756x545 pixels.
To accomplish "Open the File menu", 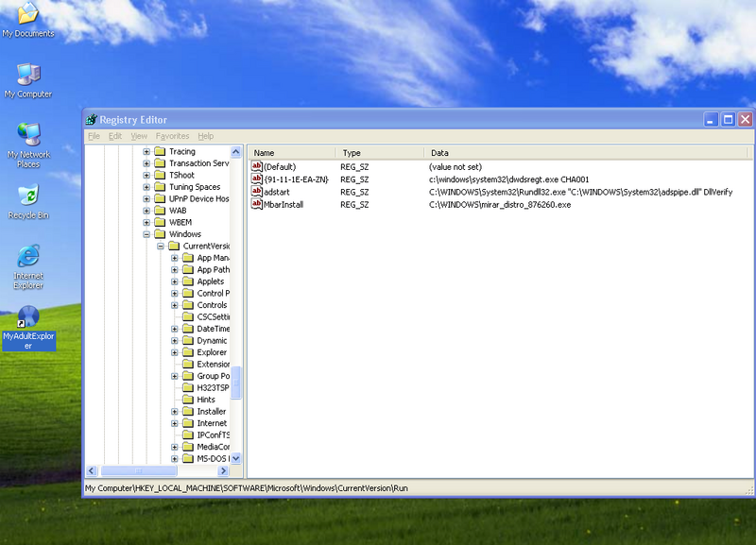I will pos(94,136).
